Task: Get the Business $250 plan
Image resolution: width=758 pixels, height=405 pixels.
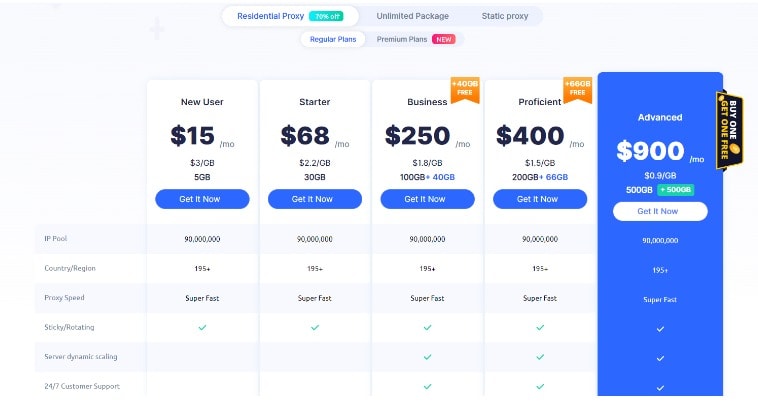Action: pyautogui.click(x=427, y=199)
